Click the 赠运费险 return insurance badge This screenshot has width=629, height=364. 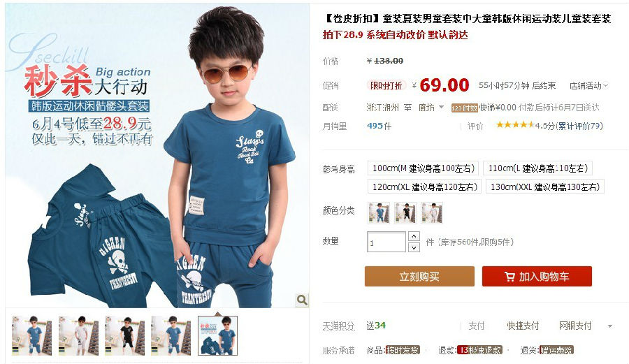click(556, 350)
